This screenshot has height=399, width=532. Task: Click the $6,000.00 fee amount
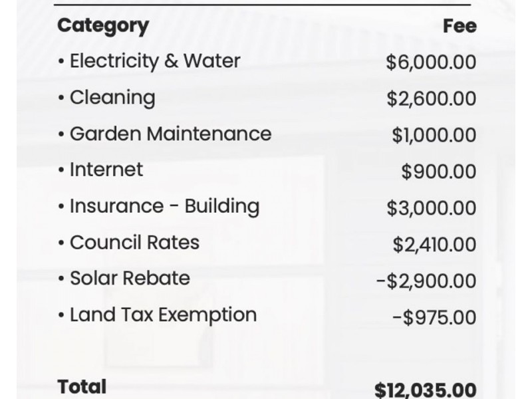[x=431, y=63]
